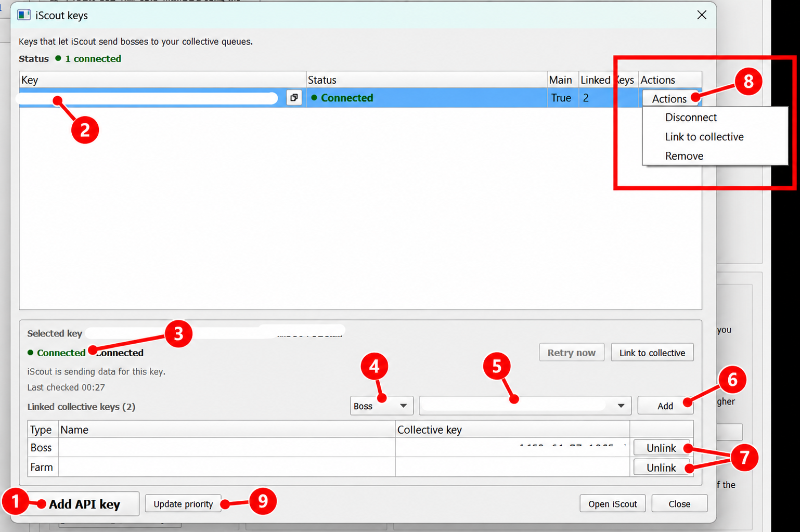
Task: Click the Collective key column header
Action: point(512,430)
